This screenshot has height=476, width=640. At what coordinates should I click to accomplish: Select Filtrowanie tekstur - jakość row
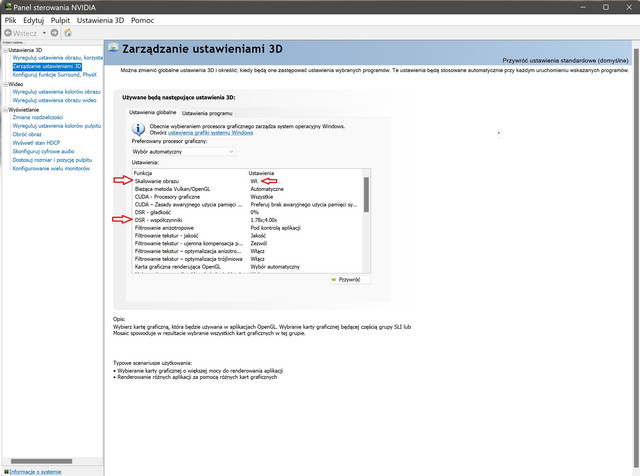click(248, 236)
